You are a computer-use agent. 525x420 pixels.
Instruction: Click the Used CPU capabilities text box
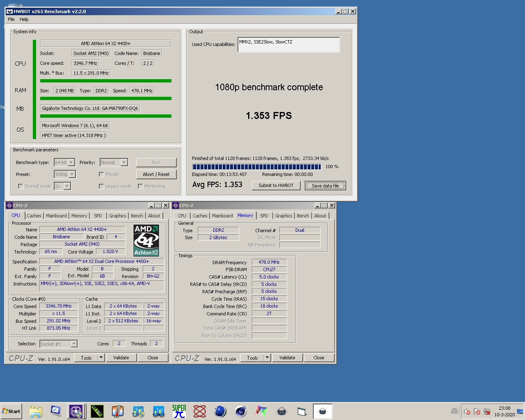coord(289,45)
